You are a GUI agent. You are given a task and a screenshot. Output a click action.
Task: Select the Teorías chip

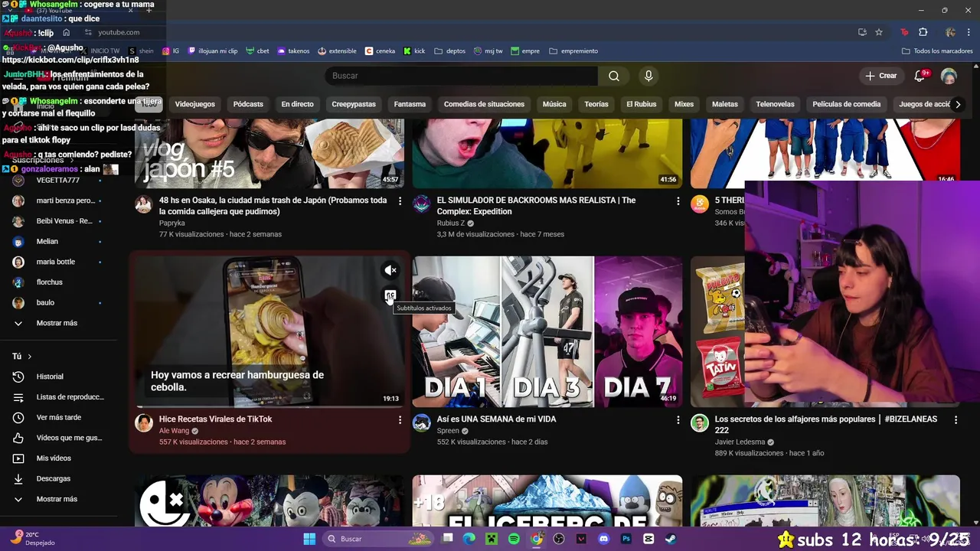click(596, 104)
